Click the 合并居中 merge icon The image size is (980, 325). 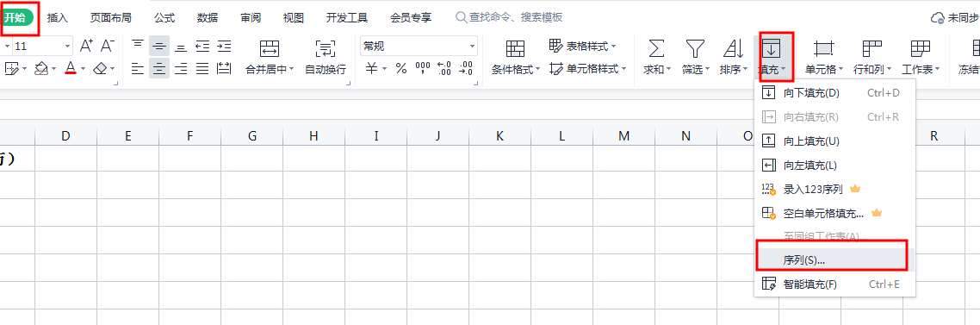pyautogui.click(x=270, y=48)
